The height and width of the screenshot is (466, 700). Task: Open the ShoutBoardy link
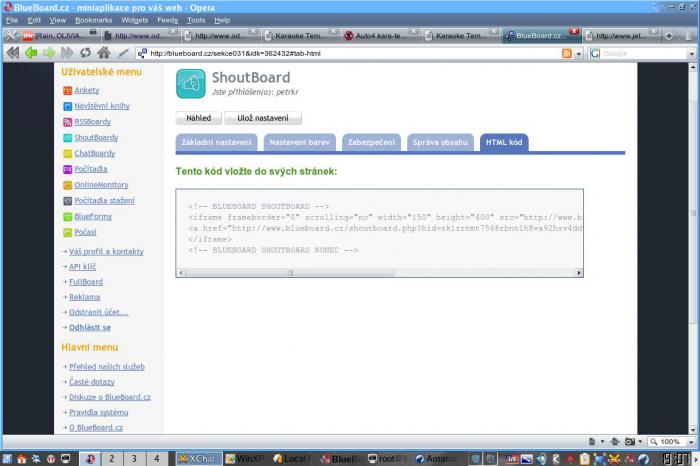point(96,137)
